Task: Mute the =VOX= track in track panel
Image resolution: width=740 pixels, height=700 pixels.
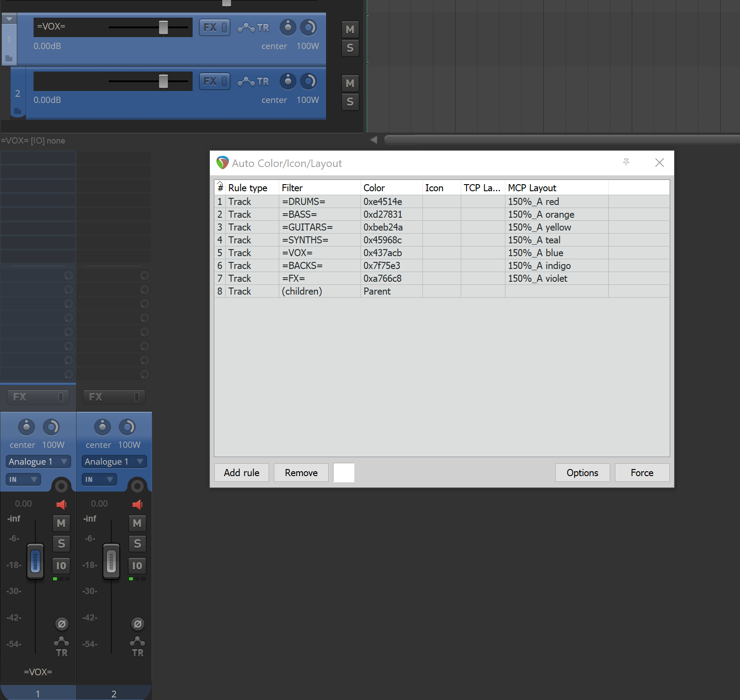Action: coord(350,30)
